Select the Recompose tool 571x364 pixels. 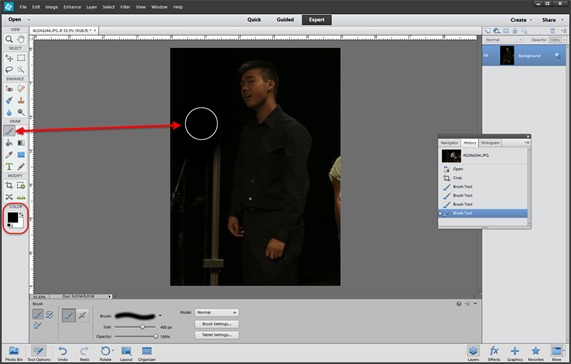coord(21,185)
